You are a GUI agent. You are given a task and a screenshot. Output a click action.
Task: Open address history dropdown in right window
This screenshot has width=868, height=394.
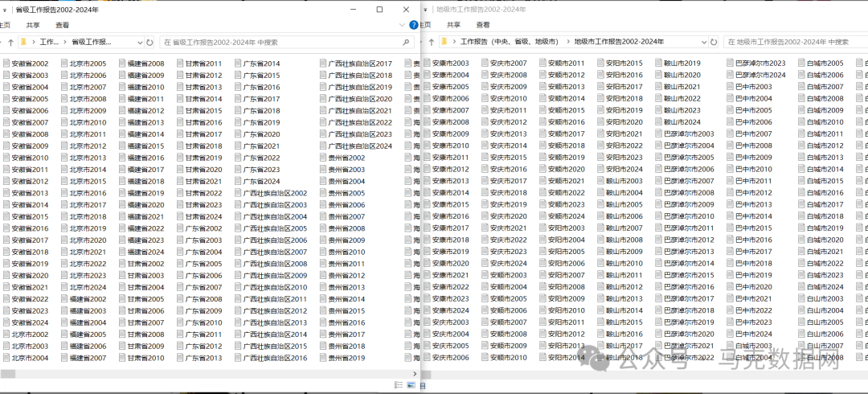click(704, 42)
